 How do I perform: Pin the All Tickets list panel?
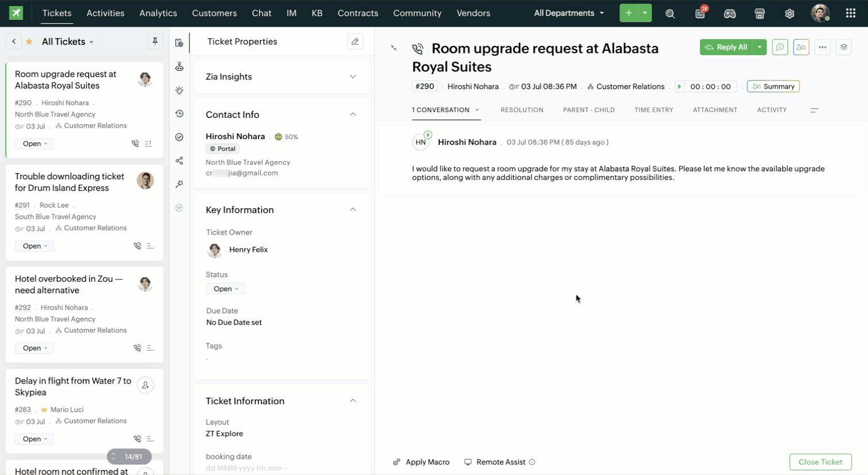(155, 41)
